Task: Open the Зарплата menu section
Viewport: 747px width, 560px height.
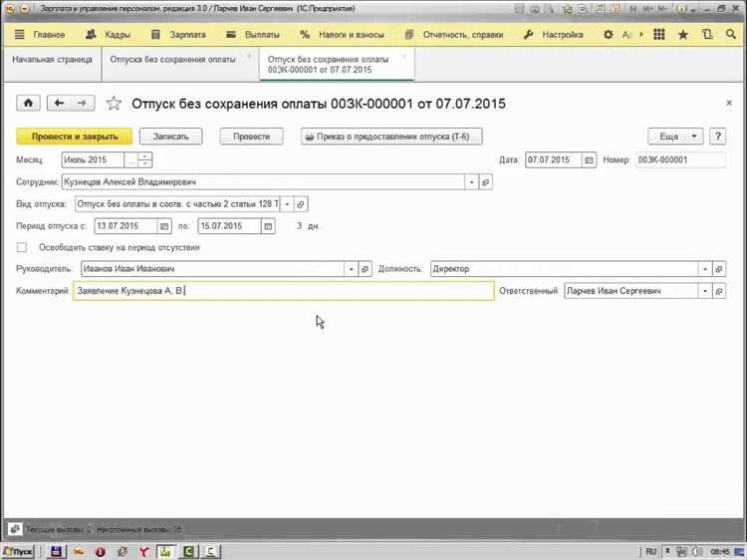Action: point(180,35)
